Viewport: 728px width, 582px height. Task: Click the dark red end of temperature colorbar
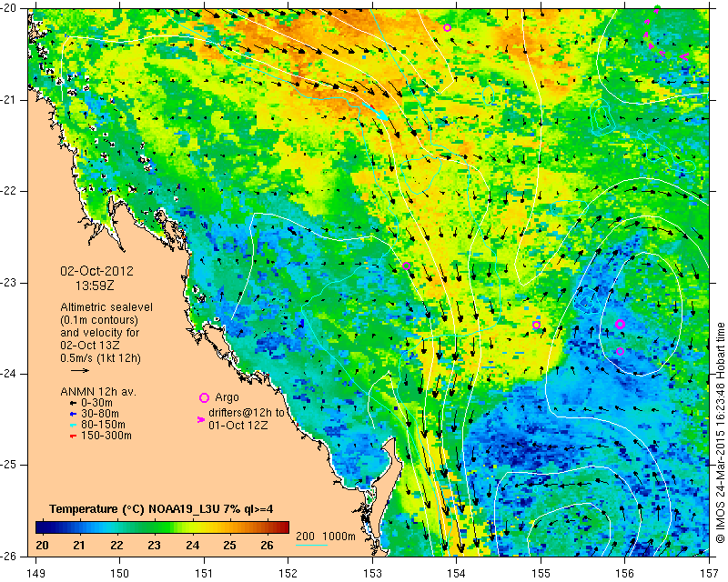click(x=282, y=527)
